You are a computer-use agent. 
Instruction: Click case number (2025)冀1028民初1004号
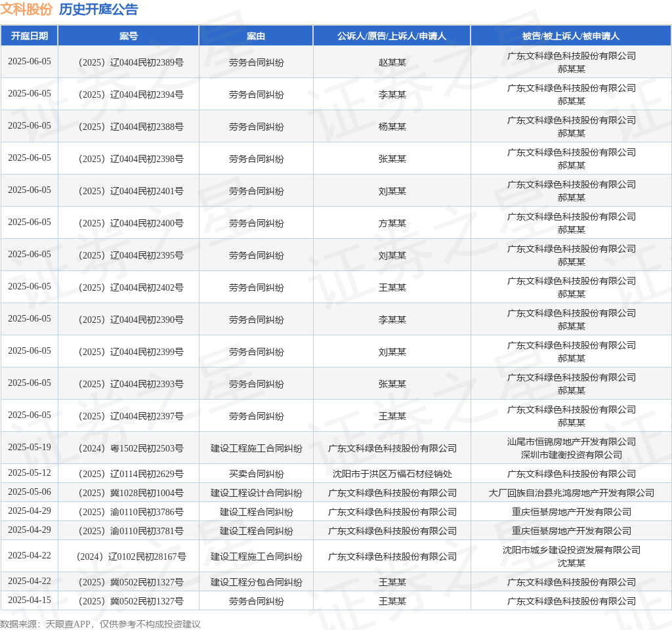131,493
